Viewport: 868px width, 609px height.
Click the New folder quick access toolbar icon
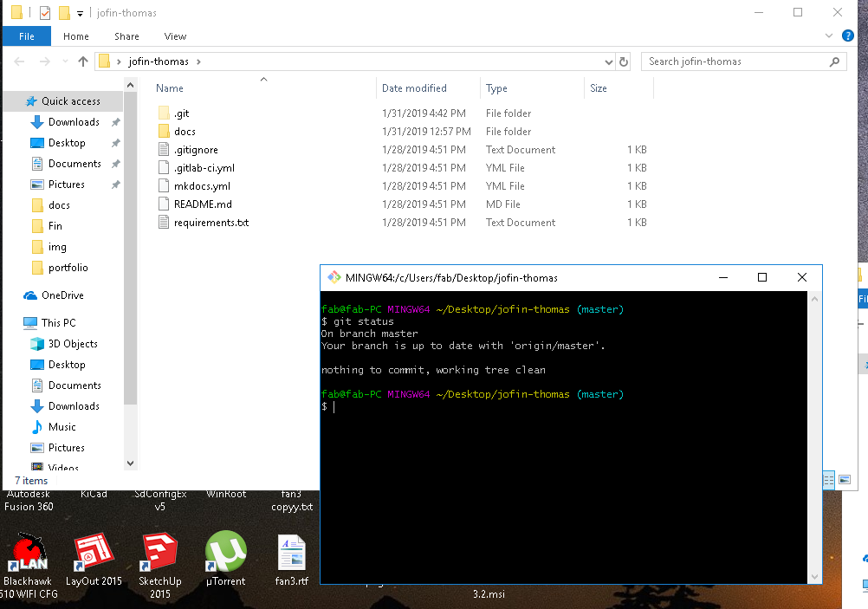tap(65, 12)
